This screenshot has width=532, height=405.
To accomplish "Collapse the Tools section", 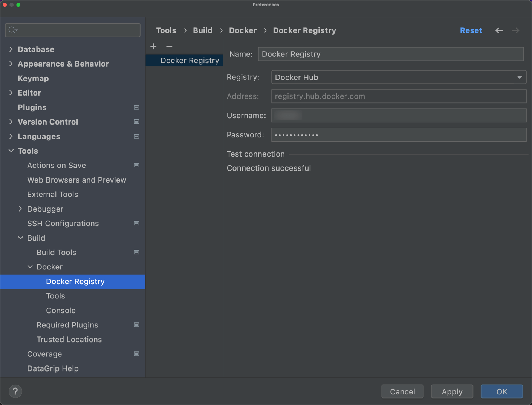I will point(11,151).
